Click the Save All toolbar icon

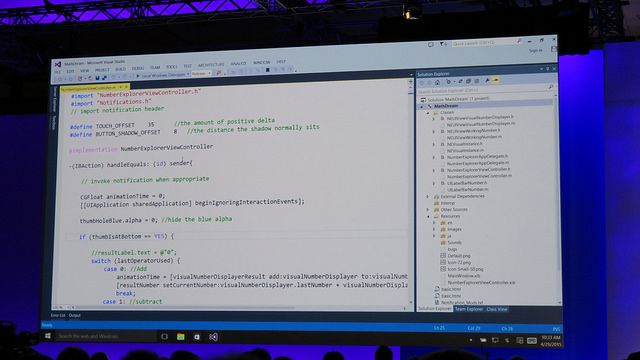click(104, 78)
